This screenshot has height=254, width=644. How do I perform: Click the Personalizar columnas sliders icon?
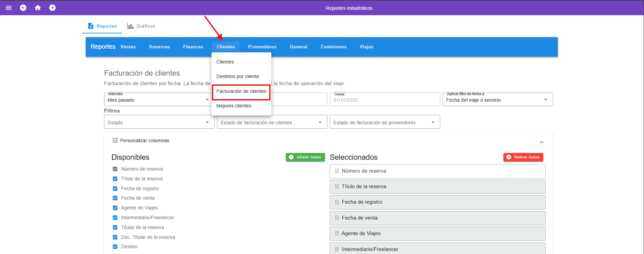click(x=115, y=141)
